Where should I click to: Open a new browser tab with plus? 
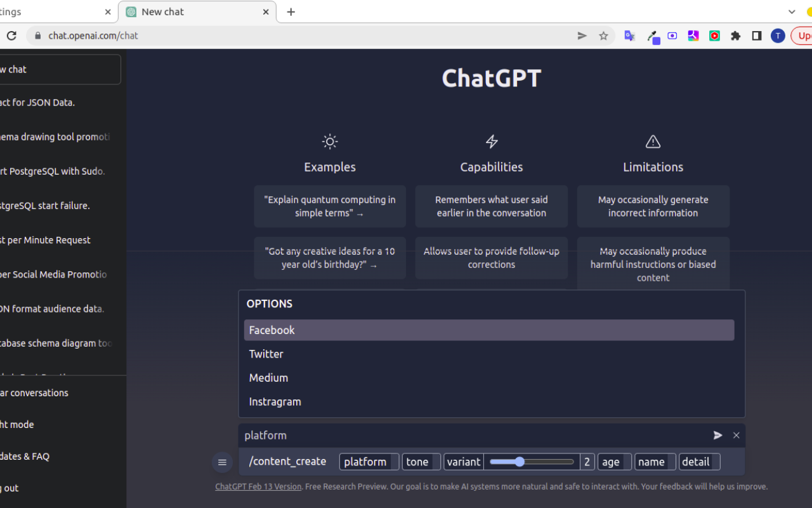tap(291, 11)
